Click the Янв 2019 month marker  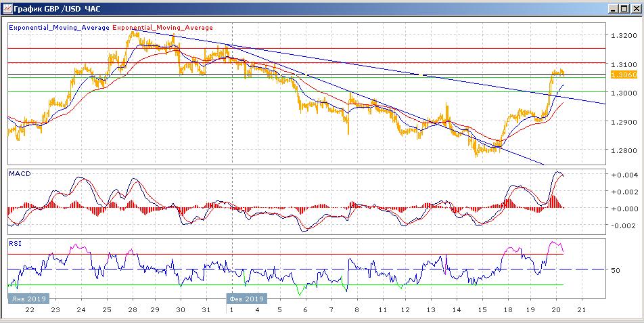(x=28, y=299)
